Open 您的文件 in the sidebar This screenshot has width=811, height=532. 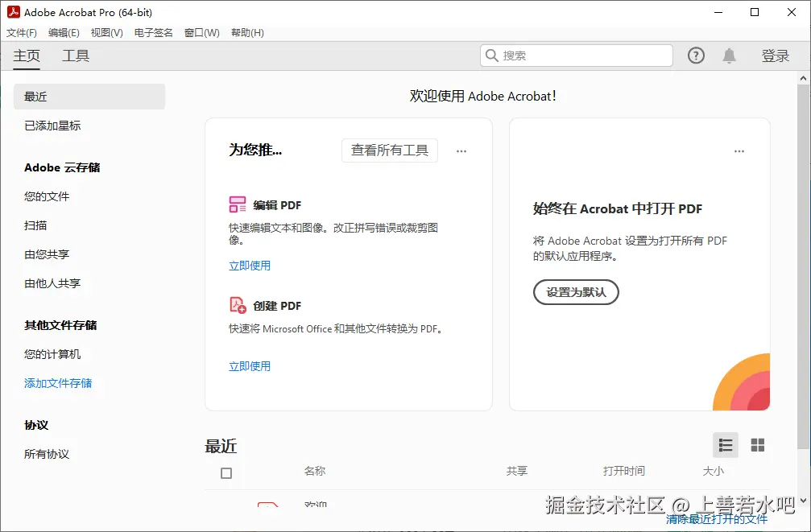pos(47,196)
